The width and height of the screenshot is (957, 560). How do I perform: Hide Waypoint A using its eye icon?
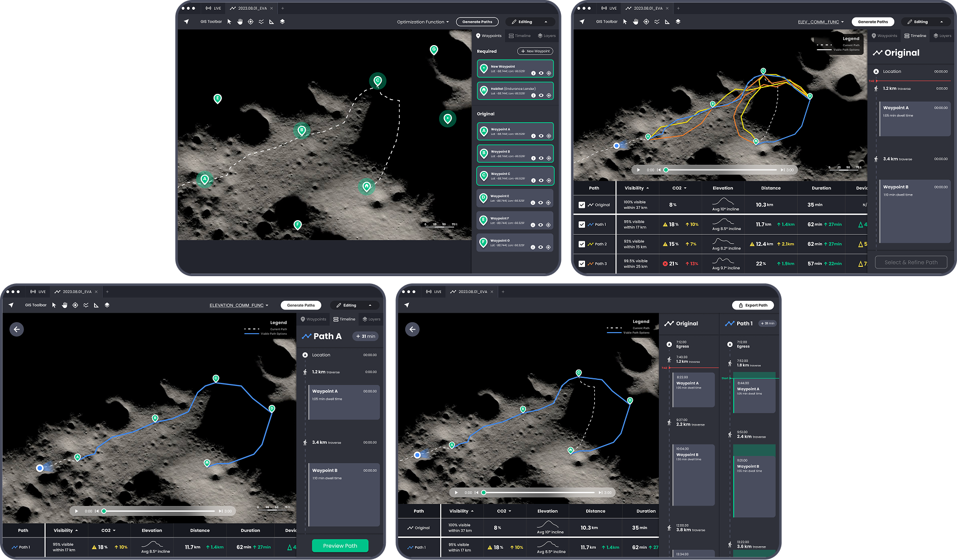(x=541, y=136)
